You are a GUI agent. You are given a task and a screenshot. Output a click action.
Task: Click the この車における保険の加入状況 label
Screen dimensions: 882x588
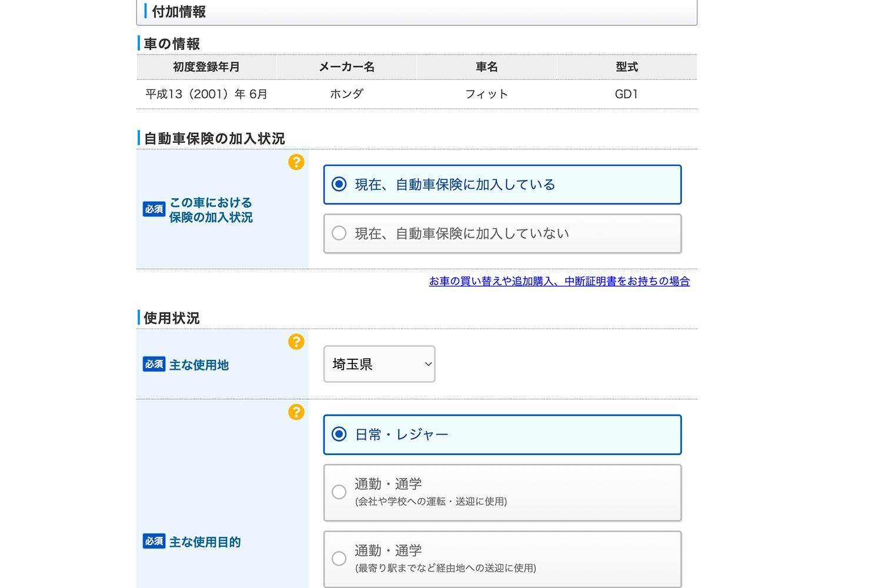(x=211, y=210)
